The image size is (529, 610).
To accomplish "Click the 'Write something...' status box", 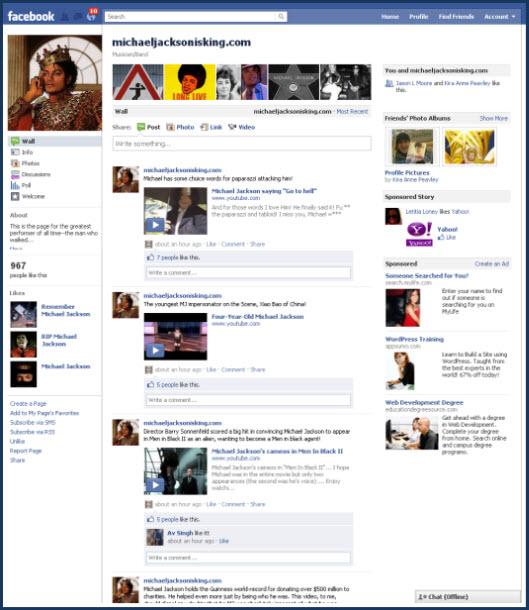I will pyautogui.click(x=242, y=144).
